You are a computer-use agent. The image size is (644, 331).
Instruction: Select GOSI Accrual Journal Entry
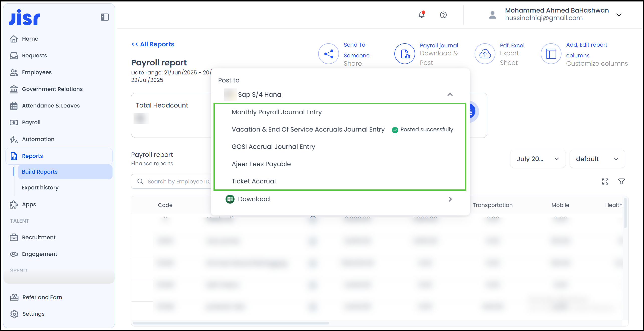click(273, 147)
